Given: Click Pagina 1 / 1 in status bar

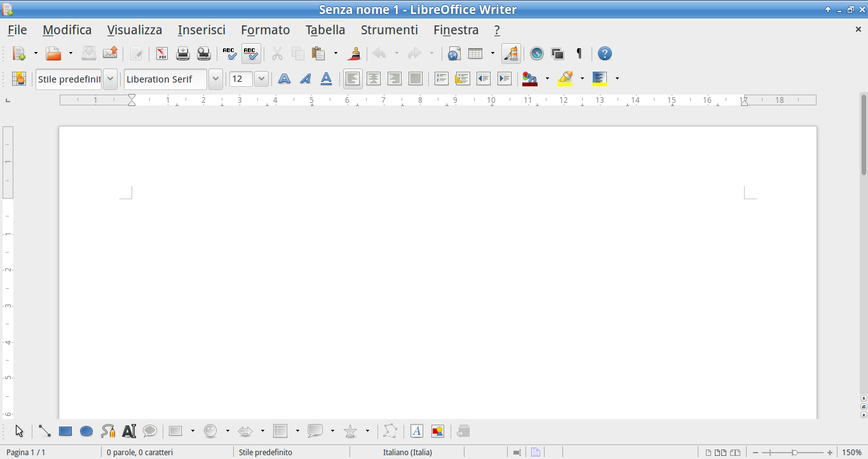Looking at the screenshot, I should 26,453.
